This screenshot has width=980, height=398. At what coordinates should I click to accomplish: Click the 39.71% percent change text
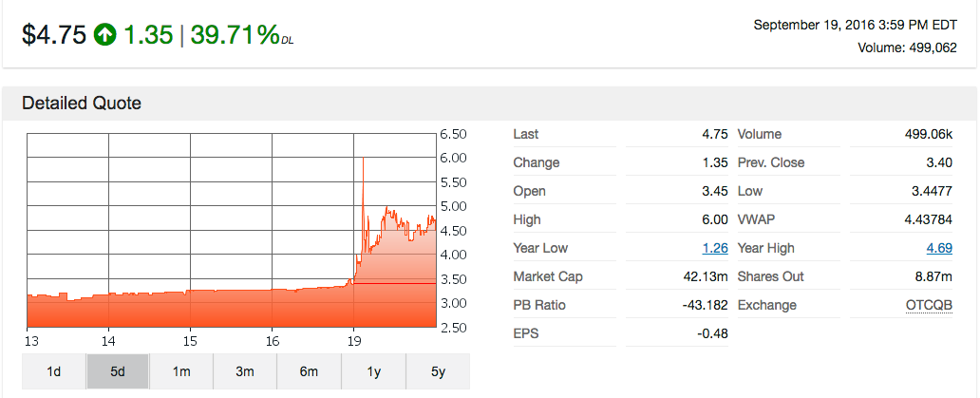235,35
